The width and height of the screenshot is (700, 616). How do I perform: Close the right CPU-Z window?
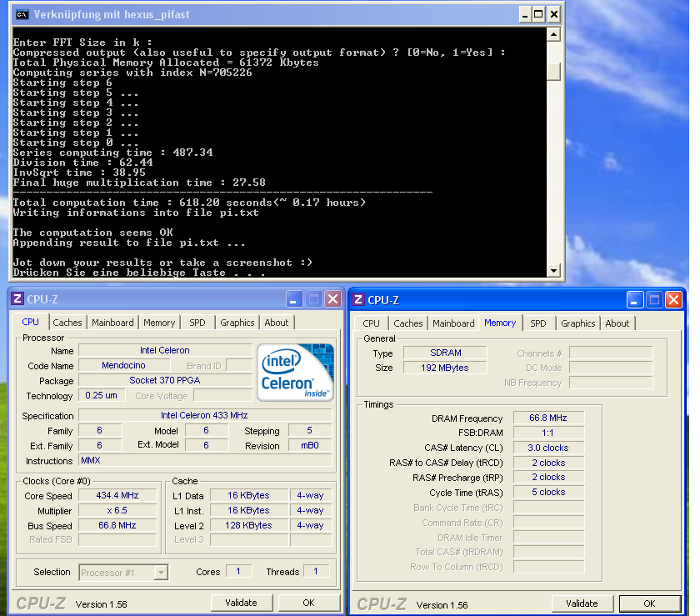pos(673,300)
